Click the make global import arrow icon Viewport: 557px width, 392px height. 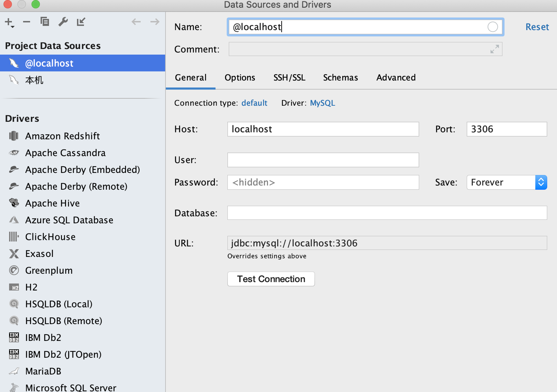[x=81, y=22]
